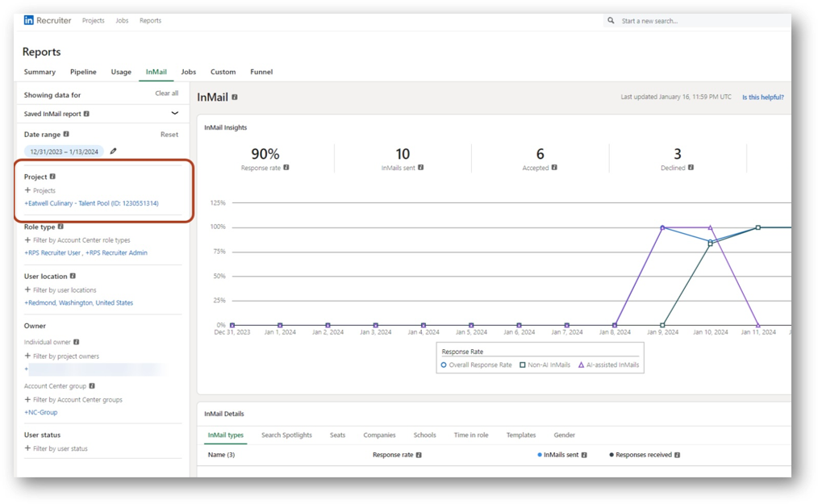Add filter by Account Center groups
The image size is (818, 504).
(x=73, y=400)
